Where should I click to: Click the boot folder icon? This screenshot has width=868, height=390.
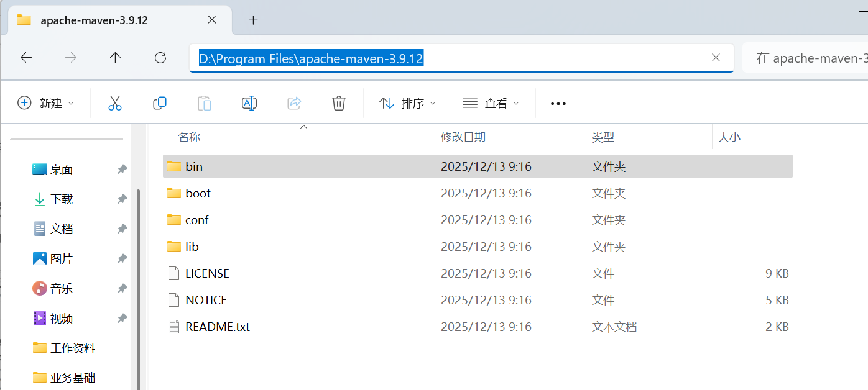pos(174,193)
